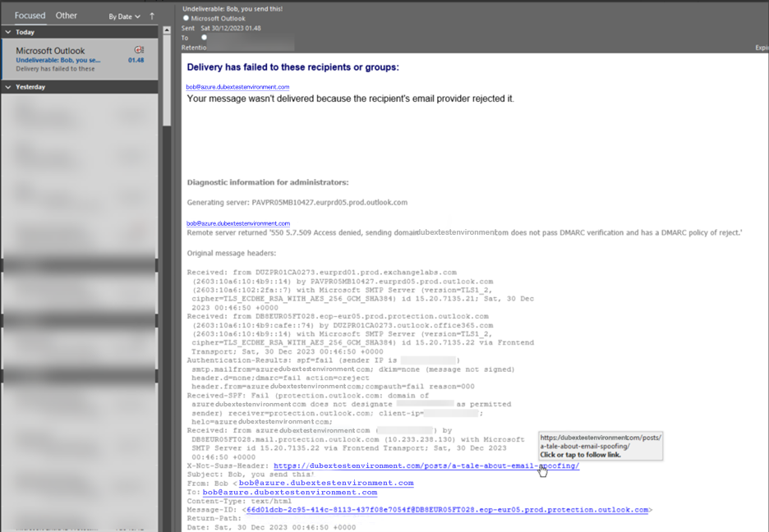Collapse the Yesterday group
Screen dimensions: 769x532
pos(8,87)
